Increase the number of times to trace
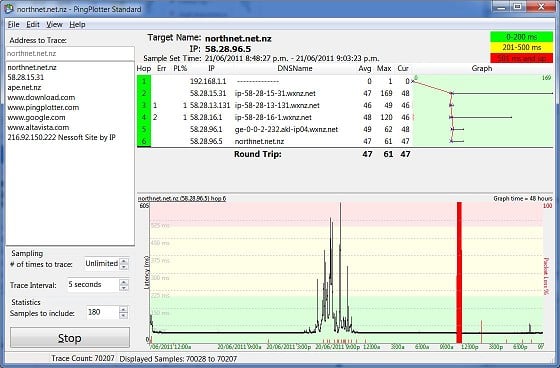 124,261
